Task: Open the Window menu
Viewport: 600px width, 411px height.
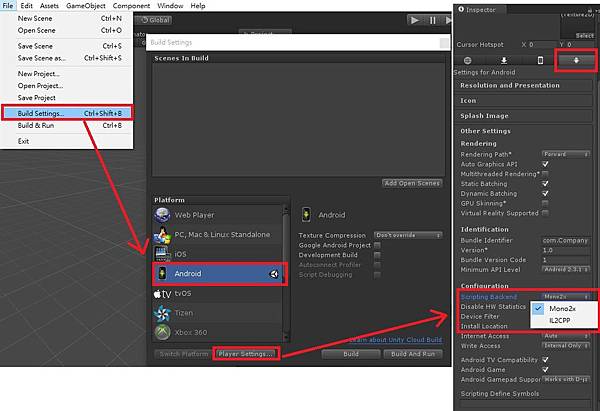Action: pos(170,6)
